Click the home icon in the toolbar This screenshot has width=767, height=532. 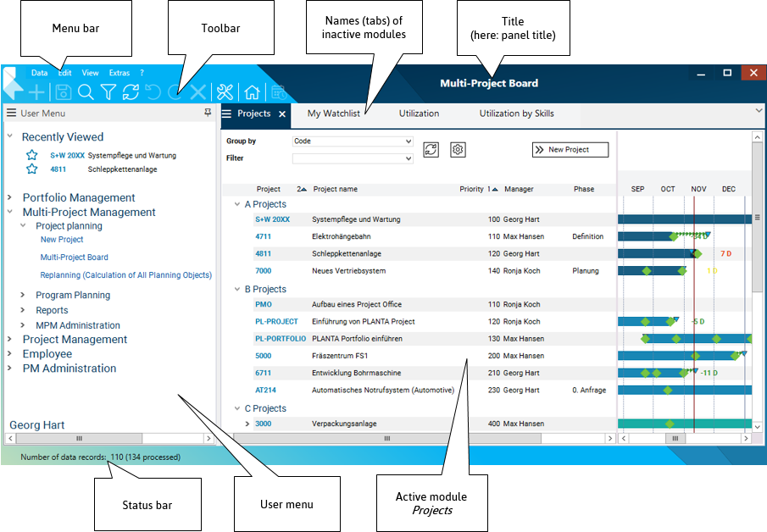tap(252, 92)
